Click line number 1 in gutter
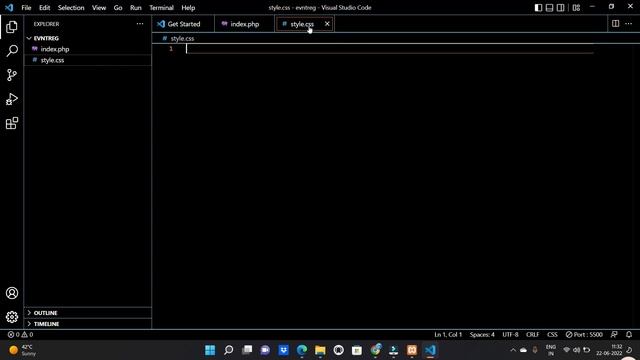The image size is (640, 360). point(171,49)
